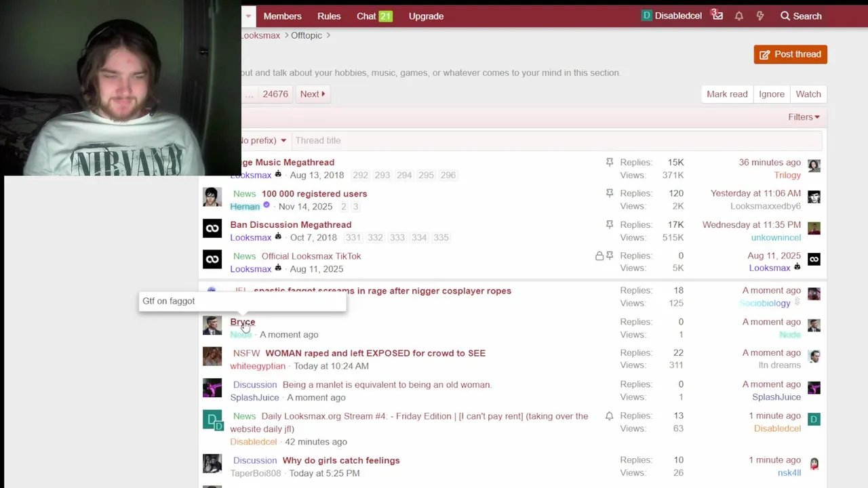Click nsk4ll's avatar on the right

(x=814, y=464)
